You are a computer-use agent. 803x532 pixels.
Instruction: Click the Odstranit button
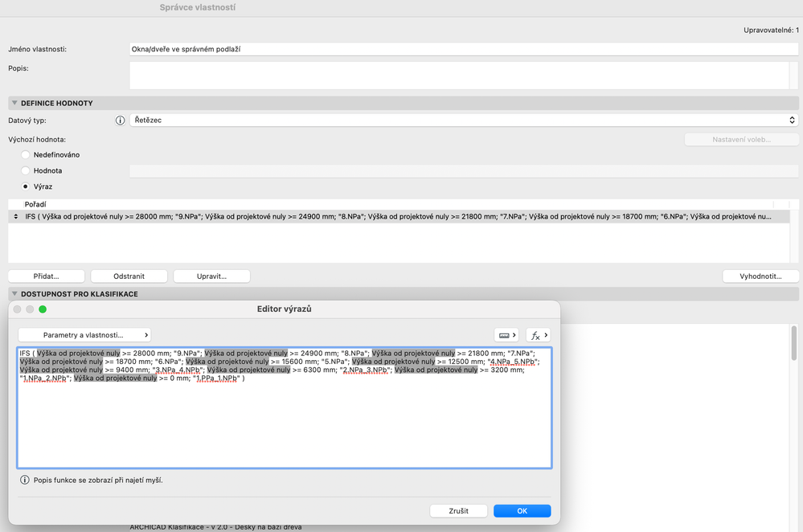point(129,276)
